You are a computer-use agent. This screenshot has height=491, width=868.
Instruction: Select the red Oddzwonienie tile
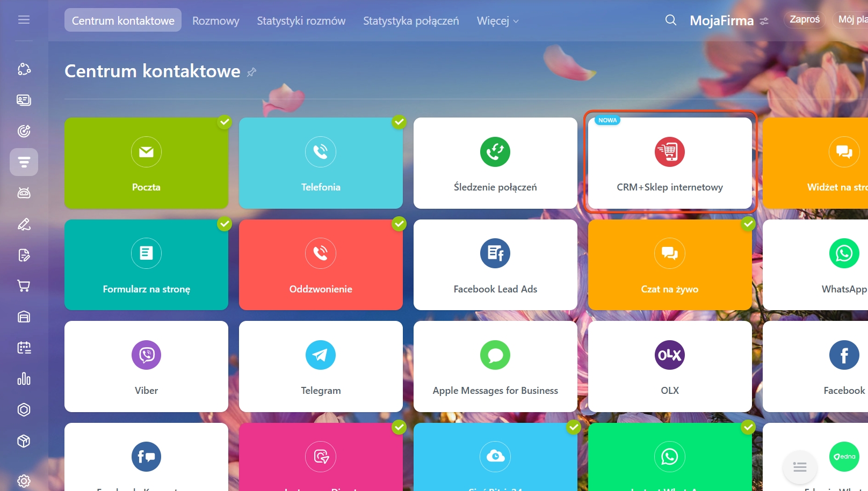point(321,265)
